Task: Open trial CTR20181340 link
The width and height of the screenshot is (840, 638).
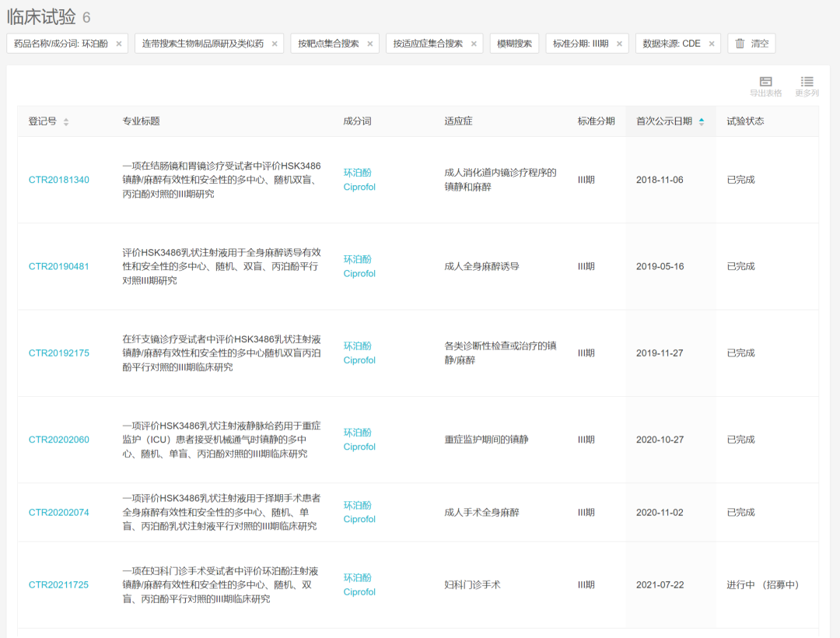Action: tap(59, 181)
